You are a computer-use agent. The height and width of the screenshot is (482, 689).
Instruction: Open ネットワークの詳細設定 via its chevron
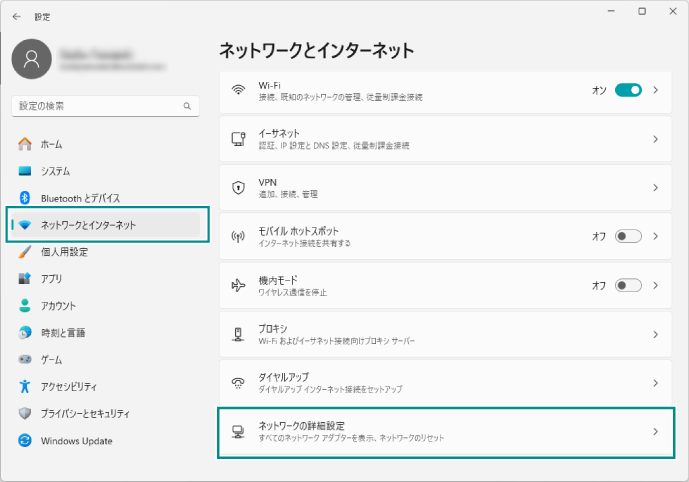point(656,432)
